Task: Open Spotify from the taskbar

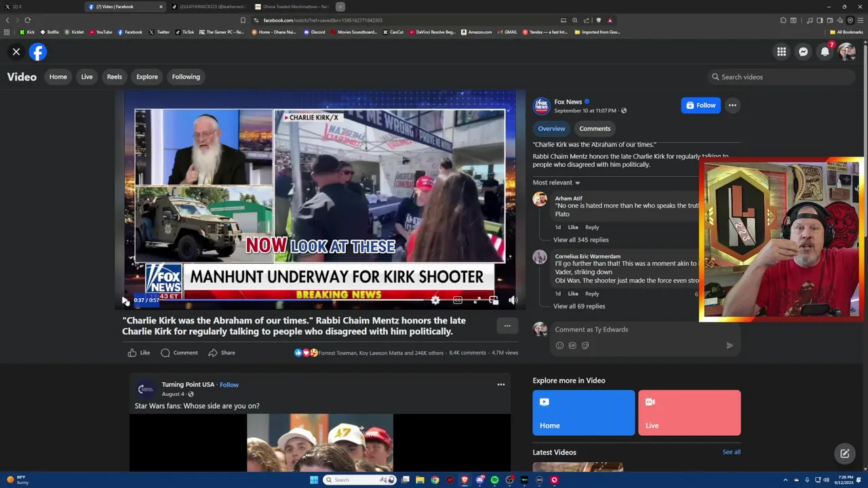Action: pyautogui.click(x=495, y=480)
